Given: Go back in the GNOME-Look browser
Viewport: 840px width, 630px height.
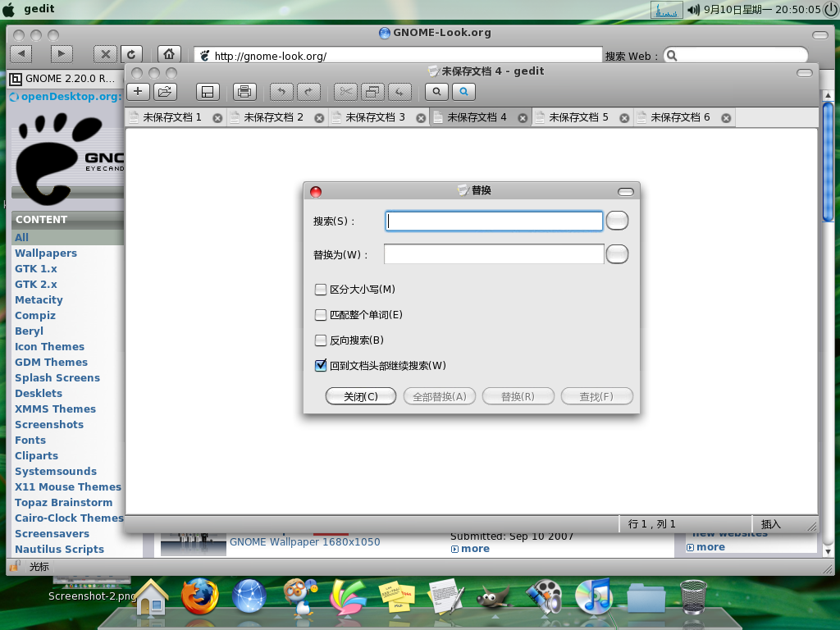Looking at the screenshot, I should pos(21,54).
